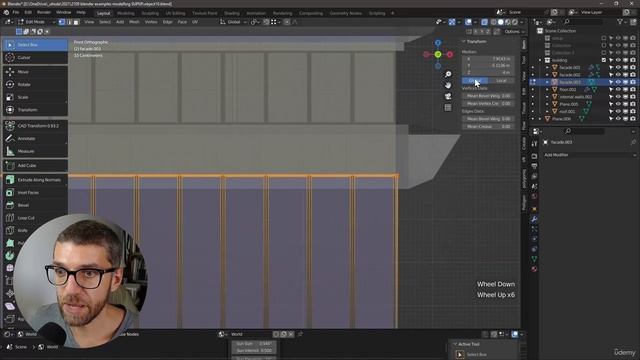Select the Scale tool
Screen dimensions: 640x360
[35, 97]
